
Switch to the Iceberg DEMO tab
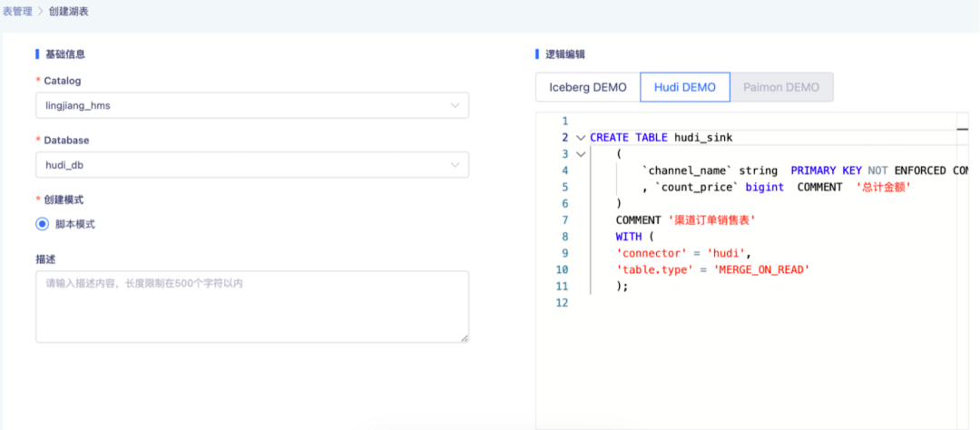click(x=587, y=87)
